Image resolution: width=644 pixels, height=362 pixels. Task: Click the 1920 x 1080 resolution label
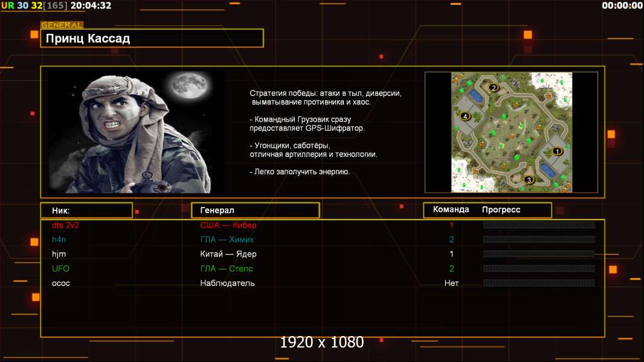click(x=321, y=342)
